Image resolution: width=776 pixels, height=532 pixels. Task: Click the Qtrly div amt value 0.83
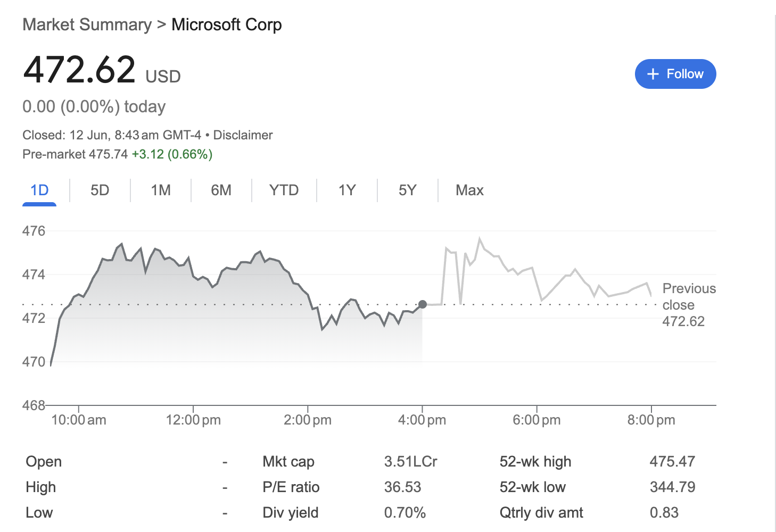tap(664, 512)
